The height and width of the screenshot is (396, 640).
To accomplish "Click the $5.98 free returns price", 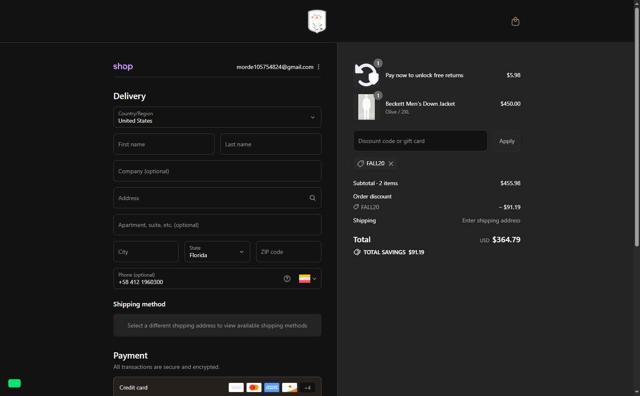I will [x=513, y=75].
